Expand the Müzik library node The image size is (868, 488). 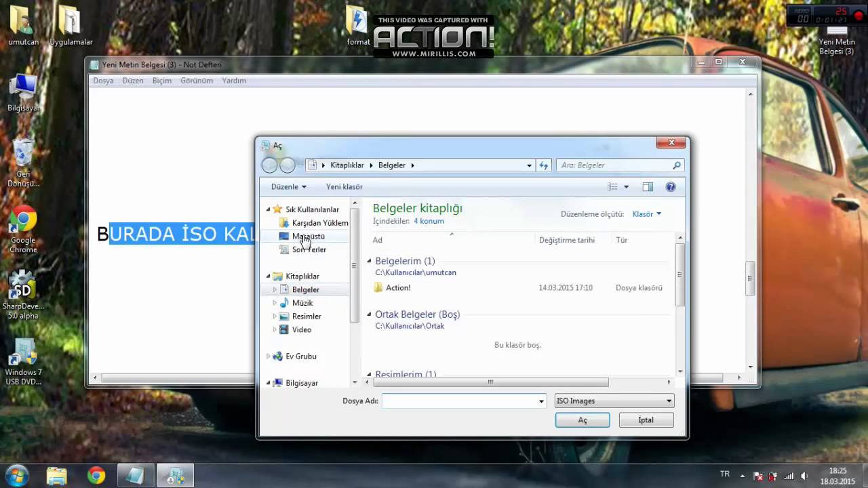275,303
